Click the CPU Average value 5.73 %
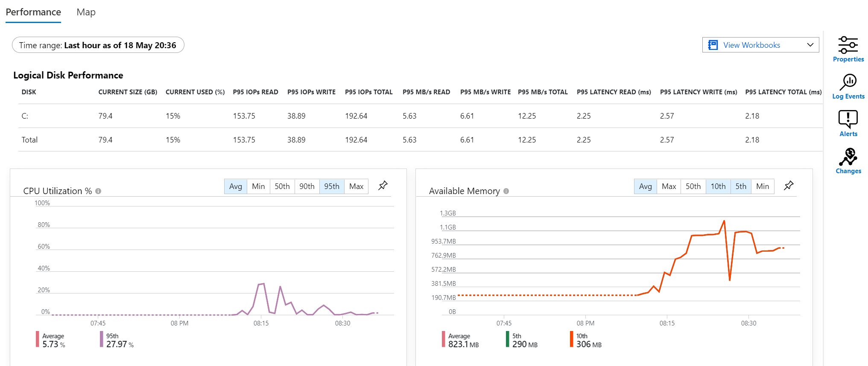The width and height of the screenshot is (868, 366). (54, 344)
